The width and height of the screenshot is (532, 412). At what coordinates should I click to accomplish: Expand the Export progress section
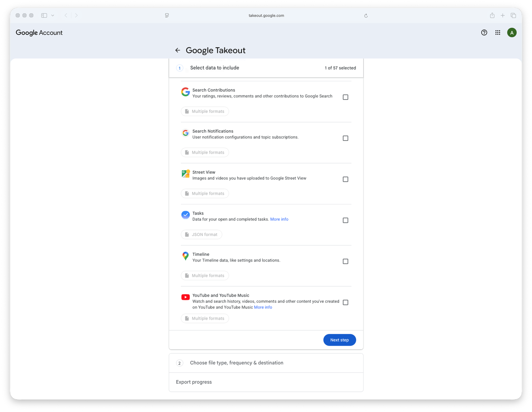click(x=266, y=382)
